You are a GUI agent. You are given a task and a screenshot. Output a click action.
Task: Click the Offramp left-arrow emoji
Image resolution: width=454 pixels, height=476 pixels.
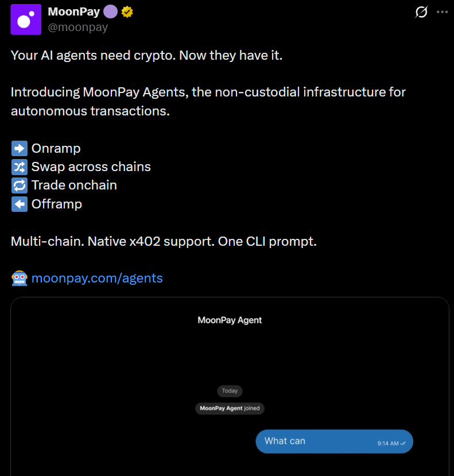click(19, 204)
